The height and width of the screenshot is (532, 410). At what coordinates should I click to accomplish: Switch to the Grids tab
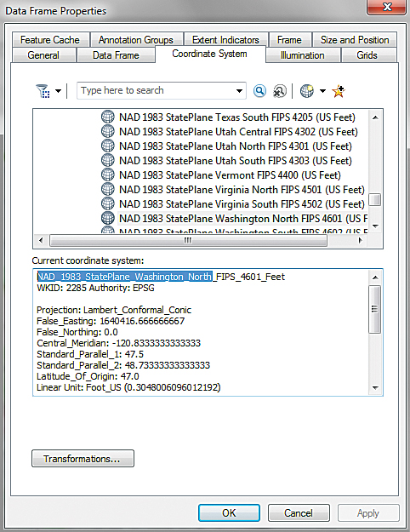367,55
